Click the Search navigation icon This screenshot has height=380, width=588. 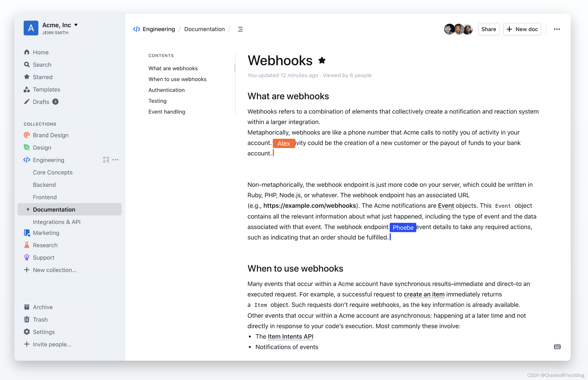point(27,64)
